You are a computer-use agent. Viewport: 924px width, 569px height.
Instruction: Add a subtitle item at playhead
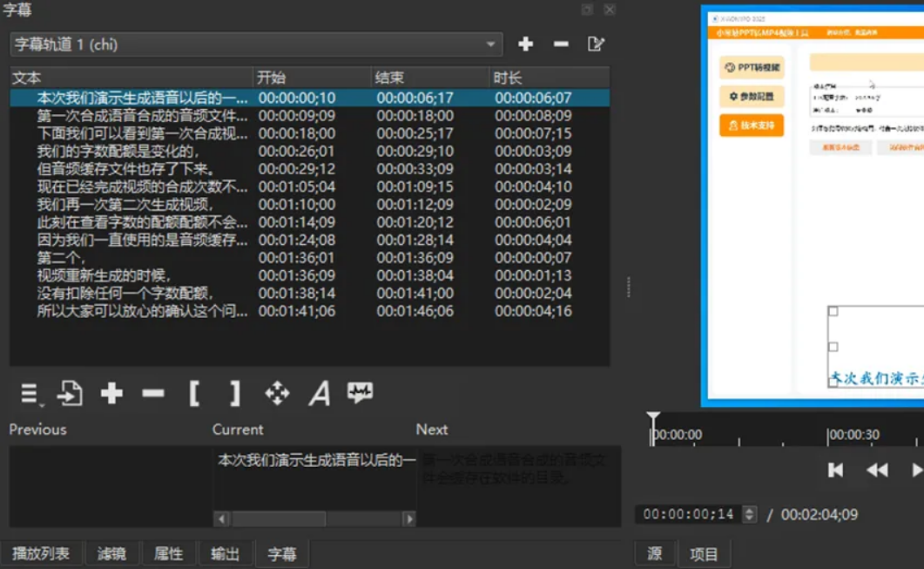click(x=111, y=394)
